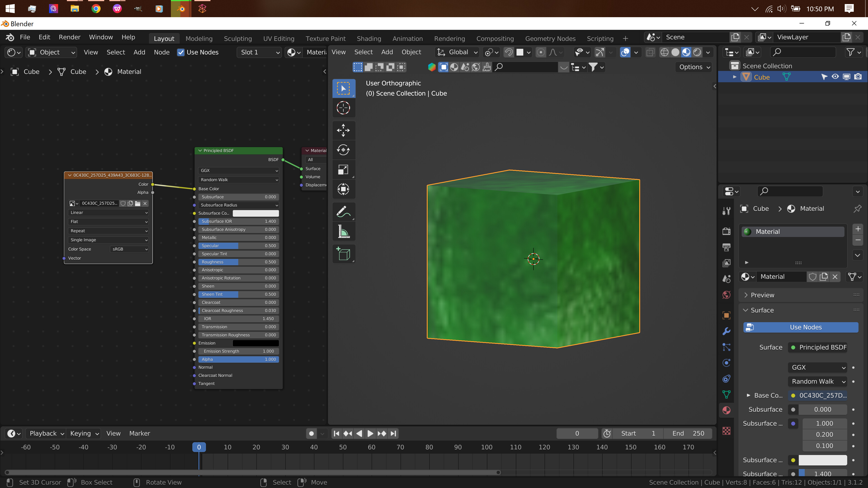Open the World Properties tab
Image resolution: width=868 pixels, height=488 pixels.
pyautogui.click(x=726, y=295)
